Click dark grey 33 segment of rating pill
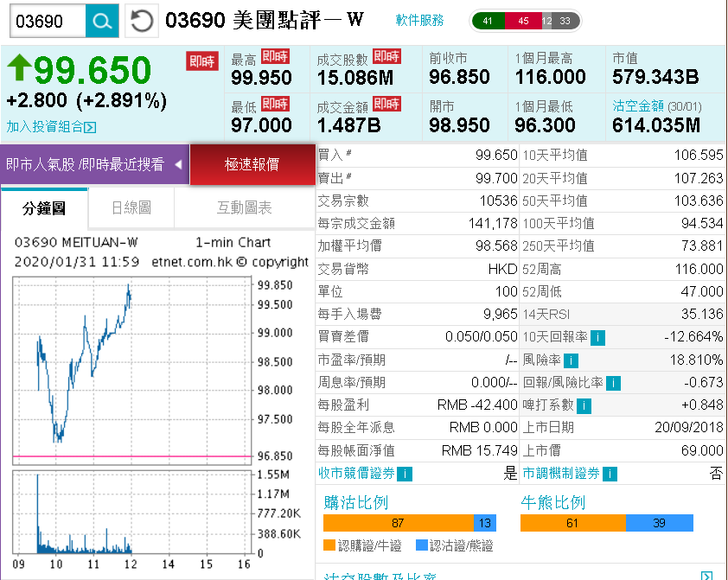The image size is (728, 580). (x=566, y=21)
